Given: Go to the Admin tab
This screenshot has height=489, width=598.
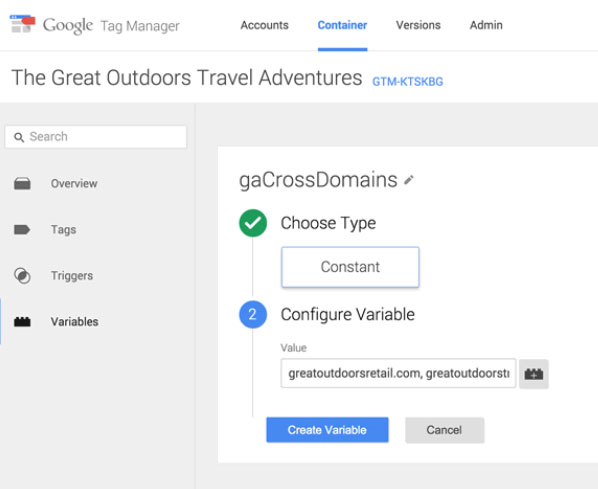Looking at the screenshot, I should click(x=486, y=25).
